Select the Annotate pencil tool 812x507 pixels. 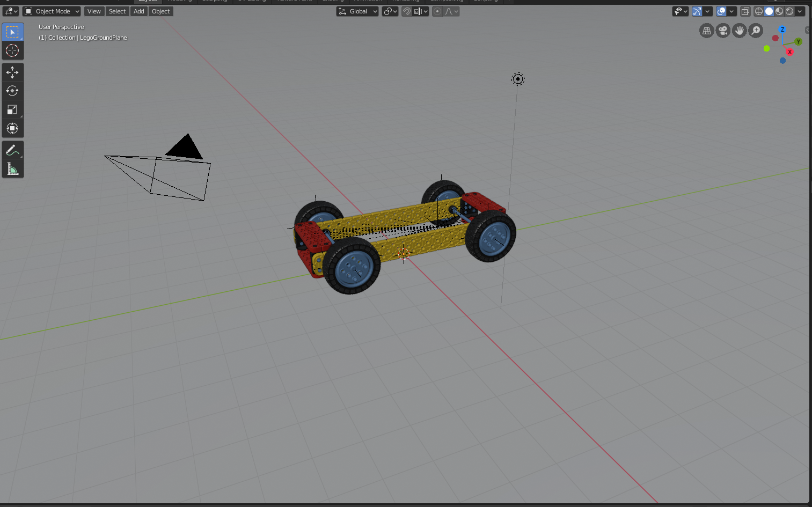(12, 150)
